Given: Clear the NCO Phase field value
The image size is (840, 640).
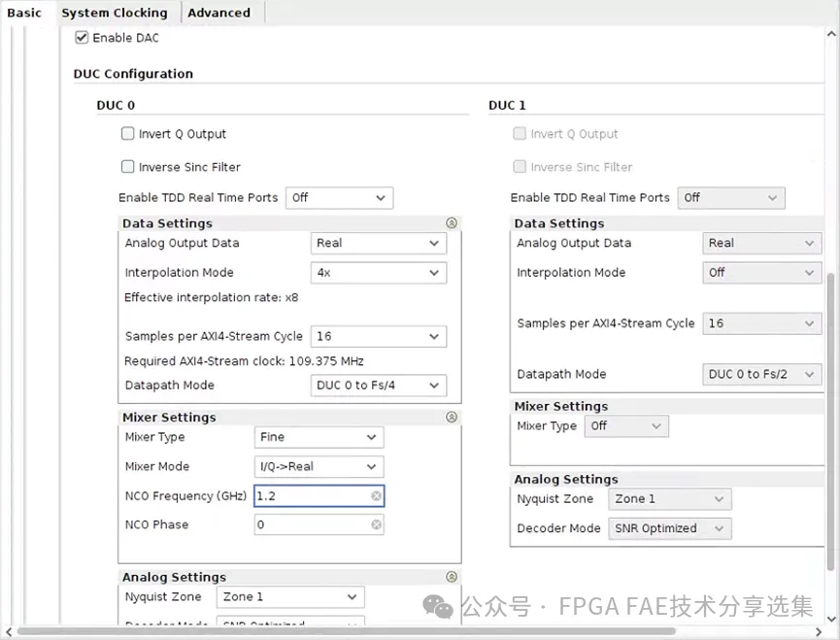Looking at the screenshot, I should [x=377, y=524].
